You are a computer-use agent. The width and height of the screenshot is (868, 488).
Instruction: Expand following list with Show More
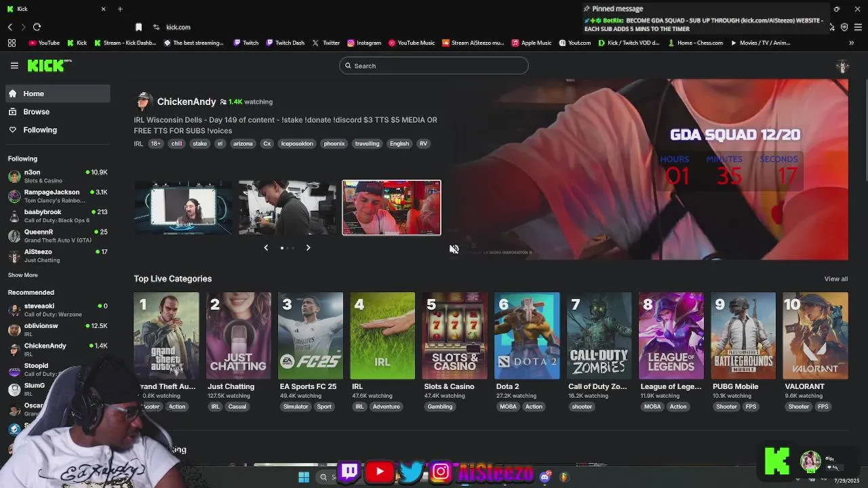[23, 275]
